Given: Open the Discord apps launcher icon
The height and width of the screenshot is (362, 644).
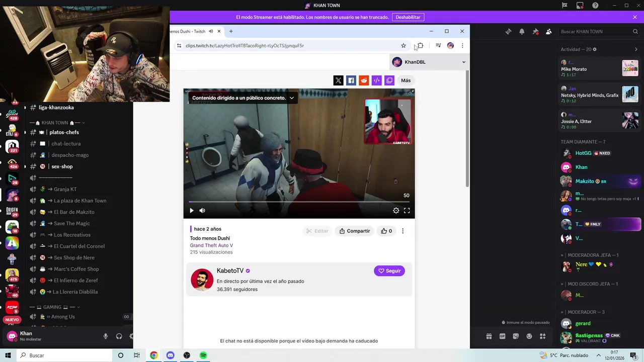Looking at the screenshot, I should pyautogui.click(x=542, y=336).
